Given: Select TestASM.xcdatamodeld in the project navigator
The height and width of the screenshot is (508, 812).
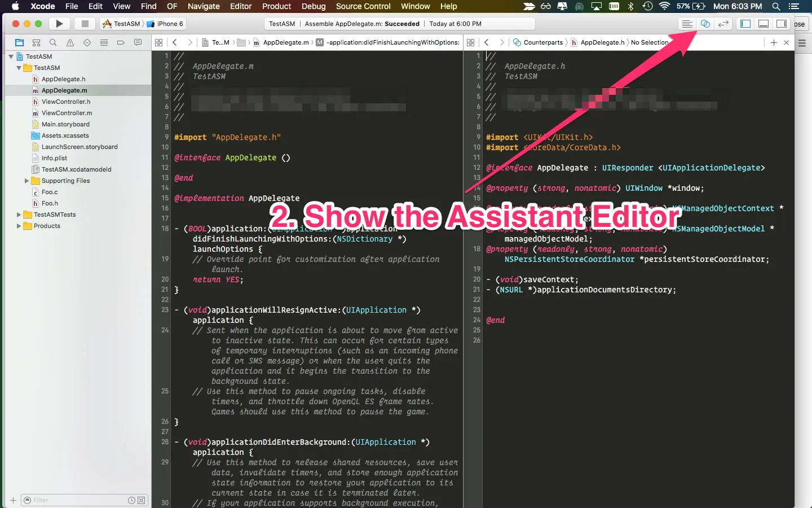Looking at the screenshot, I should pyautogui.click(x=77, y=169).
